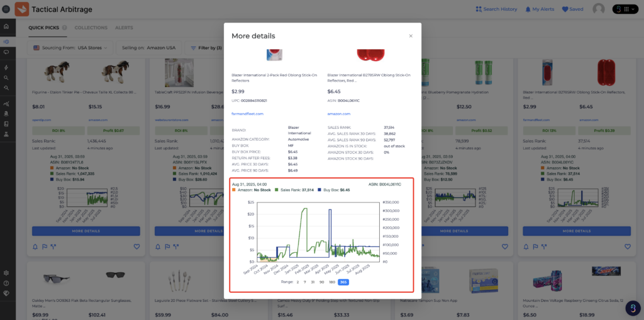Open Search History
The image size is (644, 320).
[496, 9]
